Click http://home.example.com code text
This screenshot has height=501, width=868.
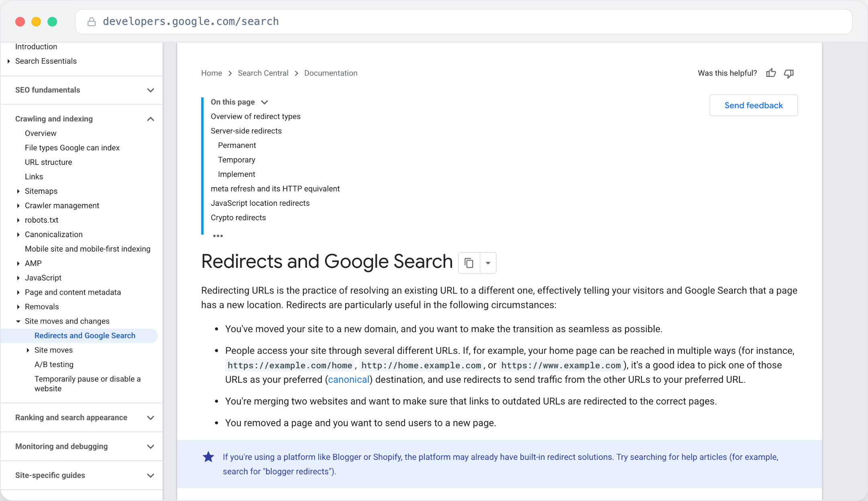point(421,365)
